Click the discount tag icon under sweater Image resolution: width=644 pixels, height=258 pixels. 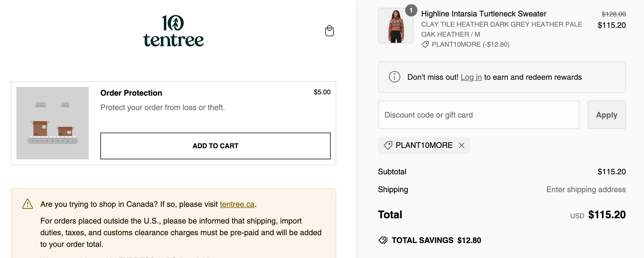click(x=425, y=44)
